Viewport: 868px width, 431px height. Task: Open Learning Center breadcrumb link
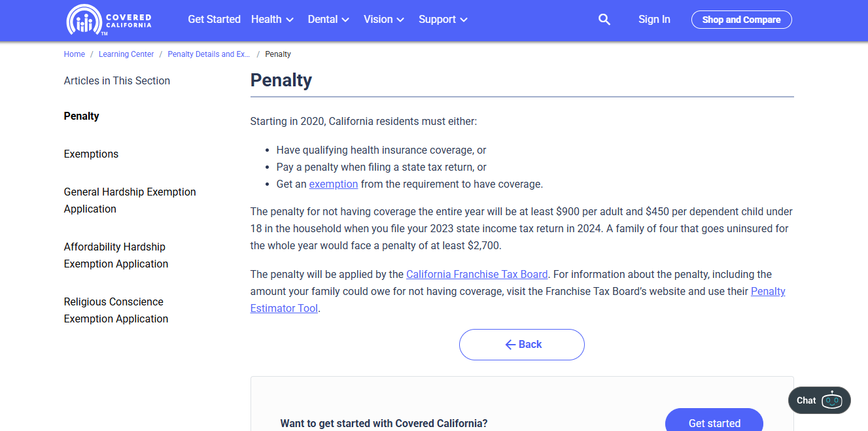click(126, 54)
